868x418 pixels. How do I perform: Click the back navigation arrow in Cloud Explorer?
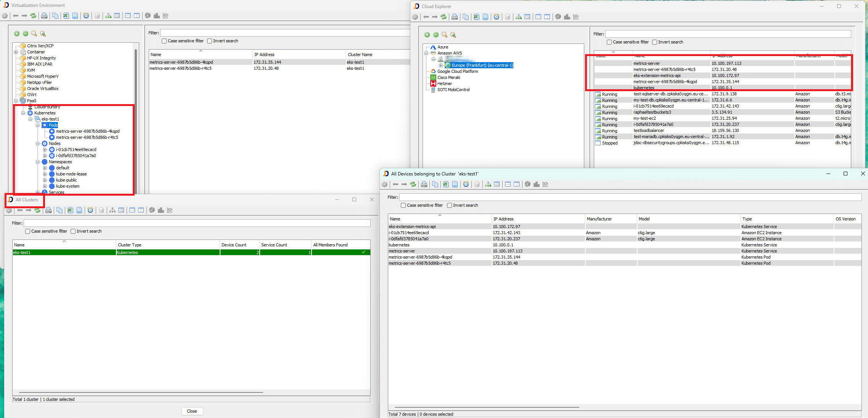coord(426,17)
